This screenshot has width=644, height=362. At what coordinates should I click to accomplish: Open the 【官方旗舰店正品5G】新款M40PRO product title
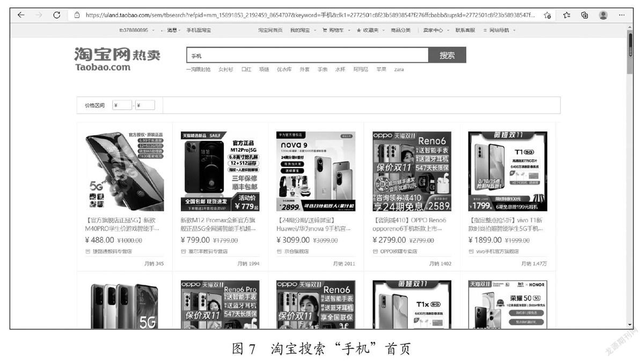(122, 224)
